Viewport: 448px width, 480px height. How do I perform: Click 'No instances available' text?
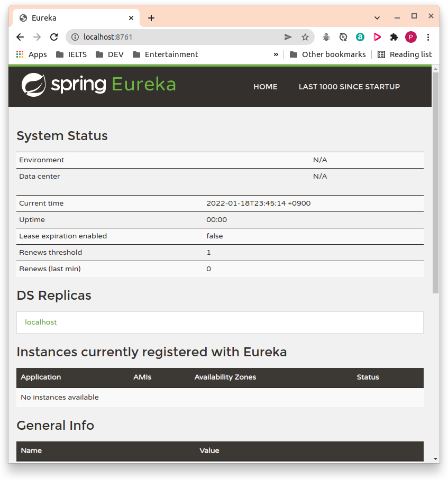coord(60,398)
